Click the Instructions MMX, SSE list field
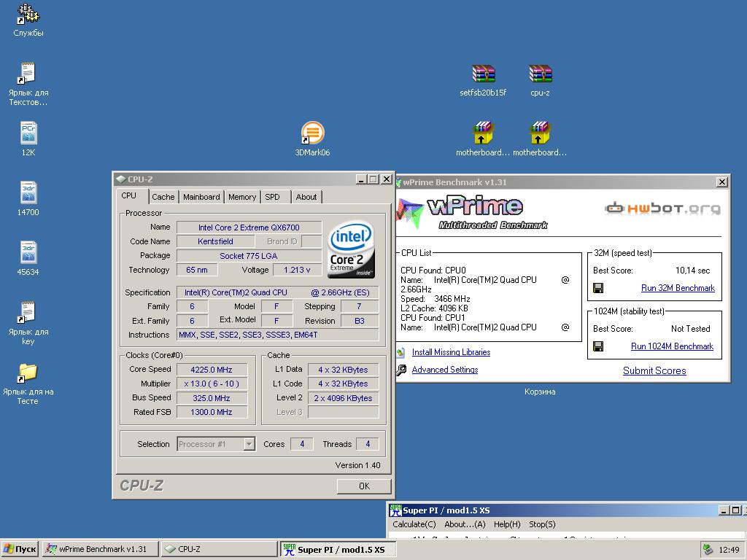 click(x=278, y=335)
